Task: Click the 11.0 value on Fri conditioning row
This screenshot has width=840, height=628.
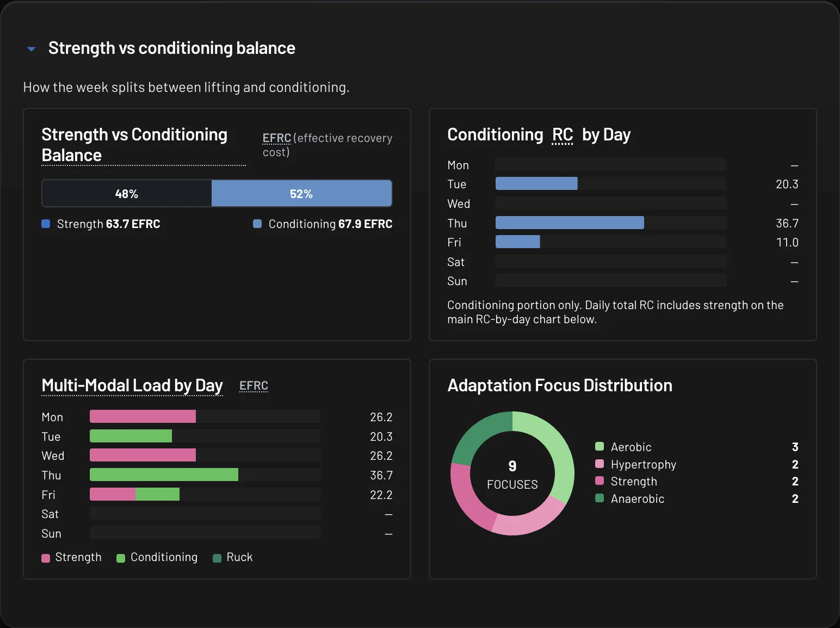Action: click(787, 243)
